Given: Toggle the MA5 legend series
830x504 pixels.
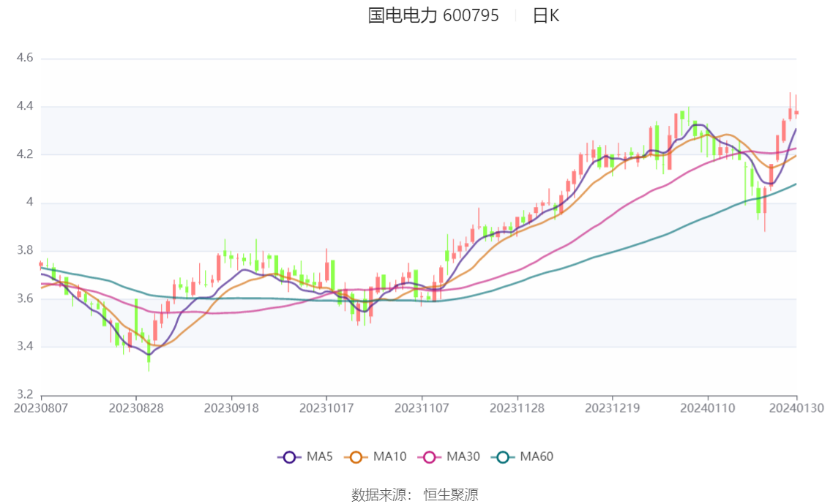Looking at the screenshot, I should [305, 457].
